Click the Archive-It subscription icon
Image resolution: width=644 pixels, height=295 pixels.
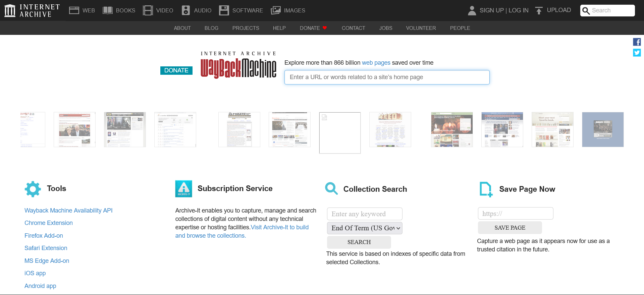184,189
